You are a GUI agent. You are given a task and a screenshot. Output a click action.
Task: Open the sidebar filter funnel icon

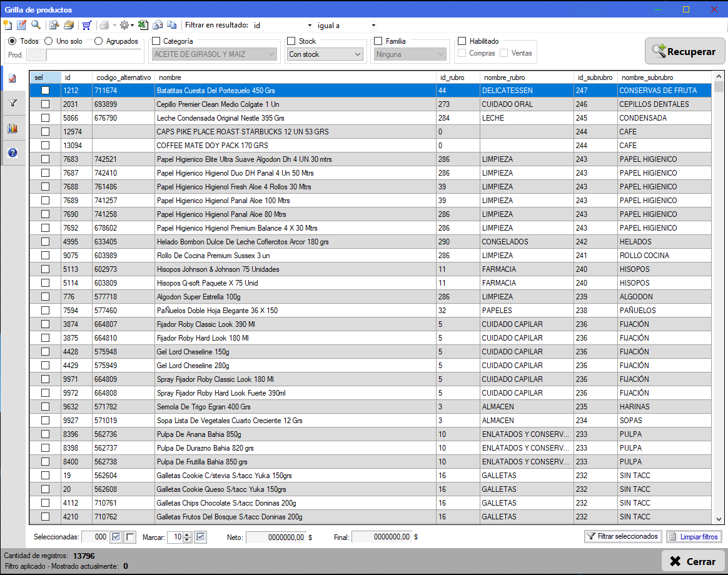pos(13,103)
